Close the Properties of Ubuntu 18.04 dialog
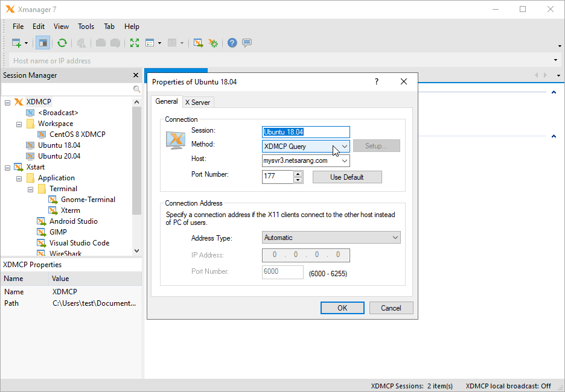The width and height of the screenshot is (565, 392). point(404,81)
